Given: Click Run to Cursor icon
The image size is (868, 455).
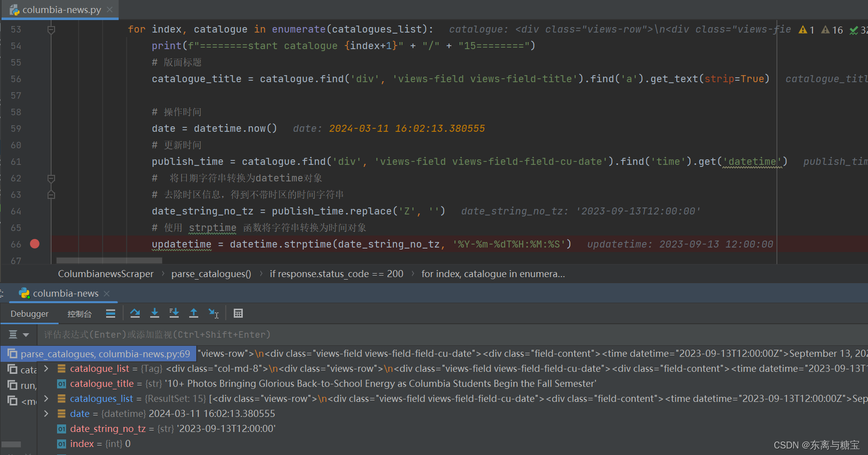Looking at the screenshot, I should click(214, 313).
